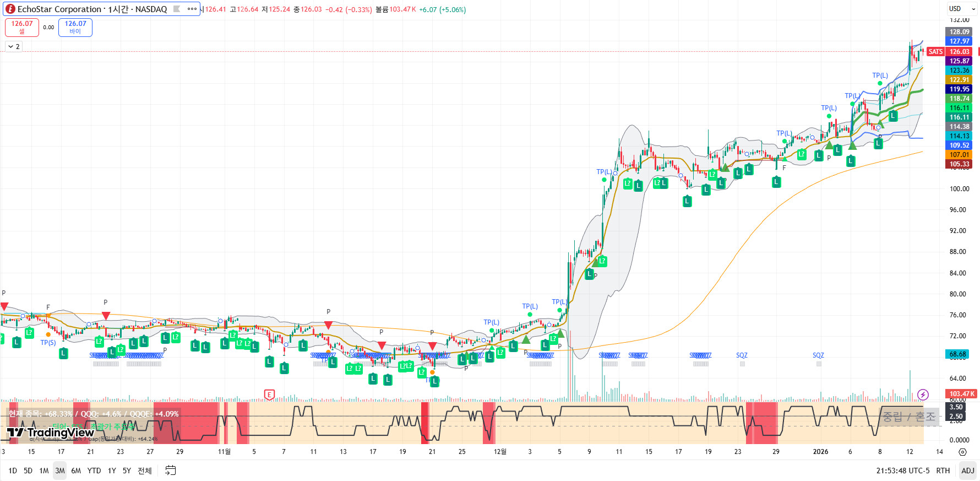
Task: Select the 3M date range
Action: click(60, 471)
